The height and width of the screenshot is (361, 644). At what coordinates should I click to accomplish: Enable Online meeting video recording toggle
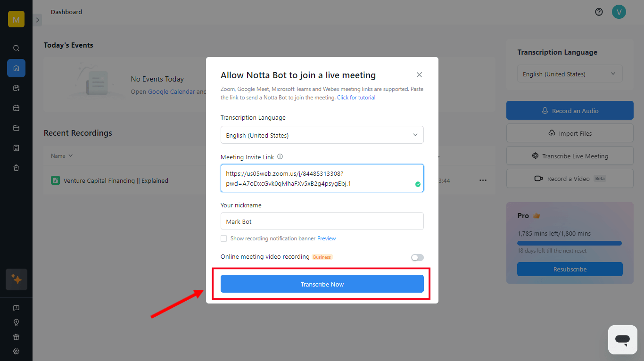[x=417, y=257]
